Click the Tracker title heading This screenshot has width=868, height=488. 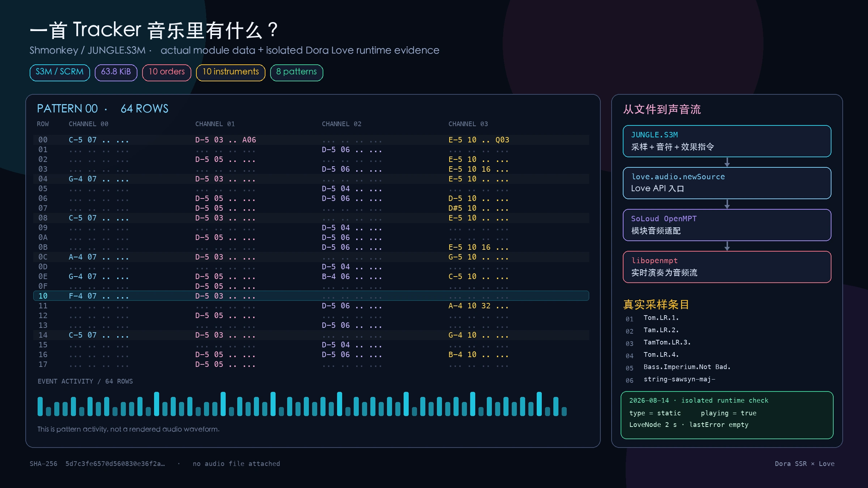pos(154,30)
